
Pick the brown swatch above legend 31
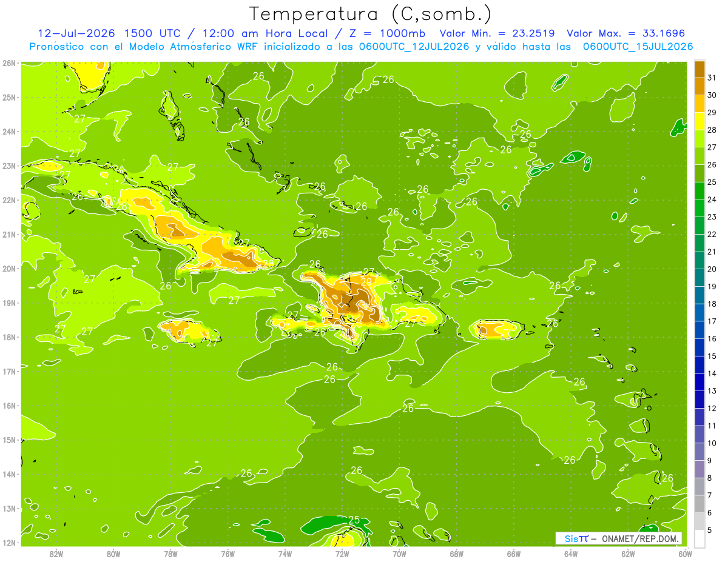[699, 69]
